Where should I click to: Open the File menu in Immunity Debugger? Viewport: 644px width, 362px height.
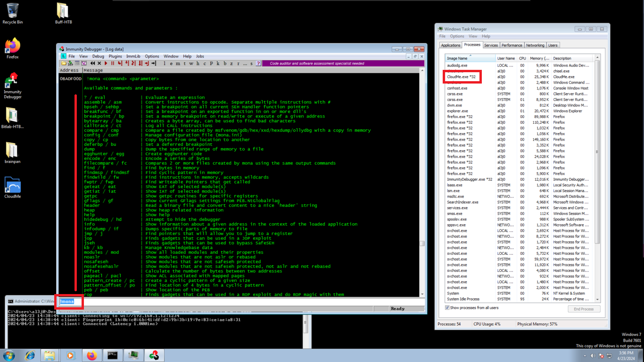point(72,56)
